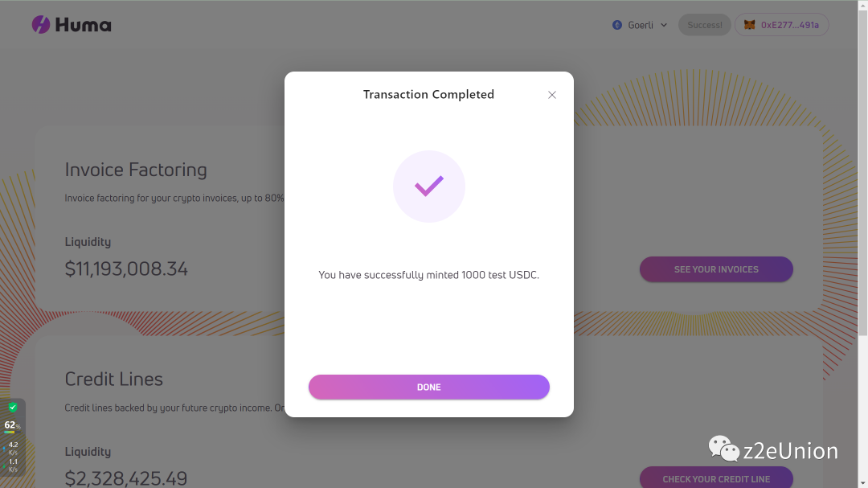Screen dimensions: 868x488
Task: Click the CHECK YOUR CREDIT LINE button
Action: (716, 478)
